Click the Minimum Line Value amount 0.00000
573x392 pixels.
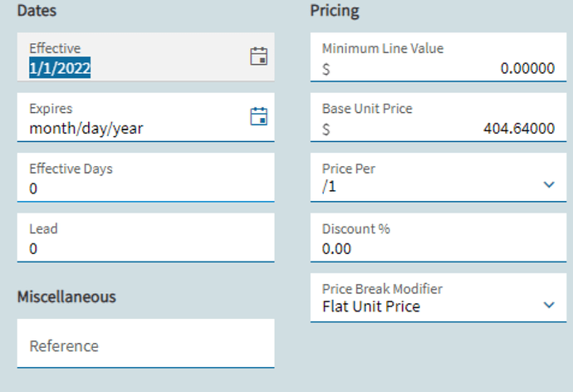pos(527,68)
